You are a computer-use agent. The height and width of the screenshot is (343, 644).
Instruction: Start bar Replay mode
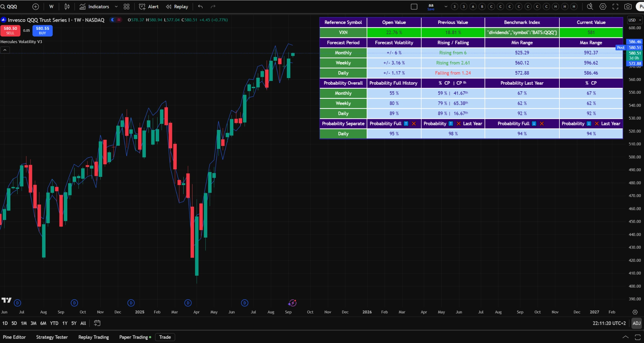(x=177, y=7)
